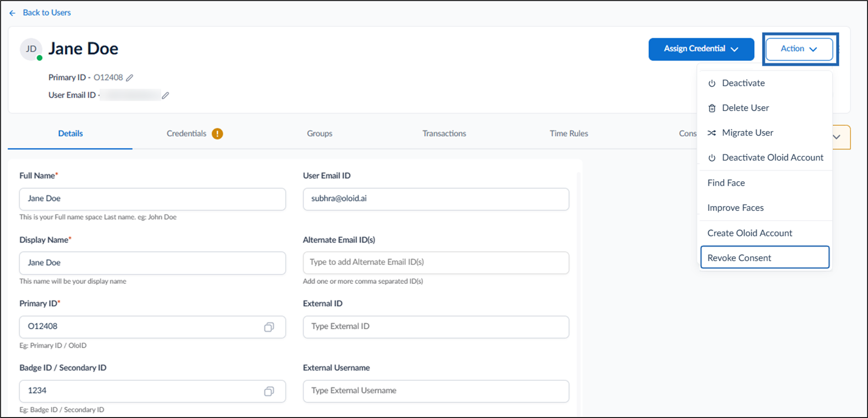This screenshot has width=868, height=418.
Task: Choose Migrate User from the menu
Action: pos(765,133)
